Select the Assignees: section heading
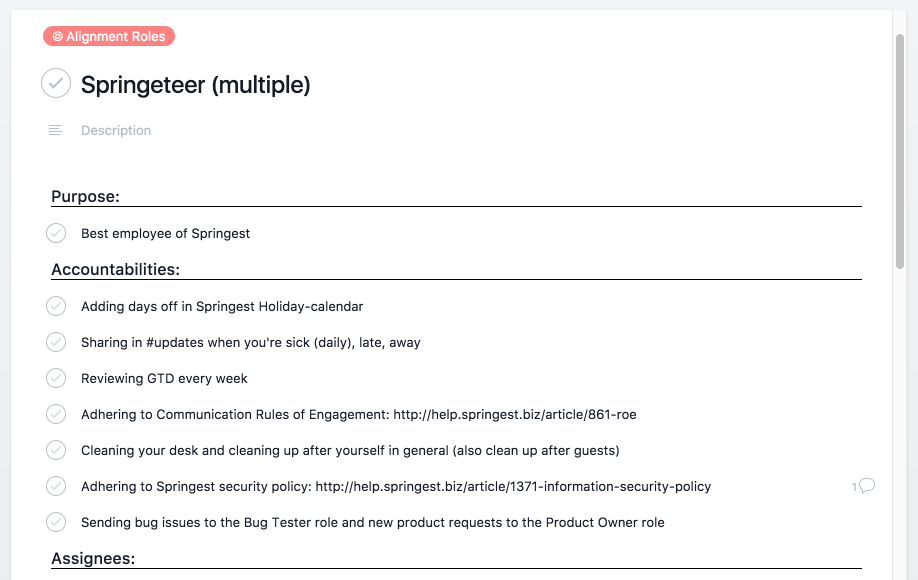This screenshot has width=918, height=580. point(93,558)
